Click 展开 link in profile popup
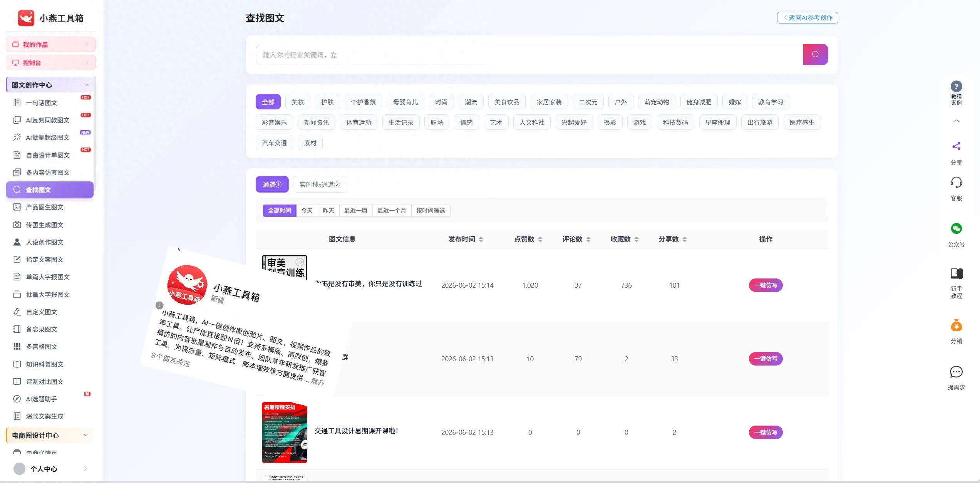Viewport: 980px width, 483px height. (x=317, y=382)
